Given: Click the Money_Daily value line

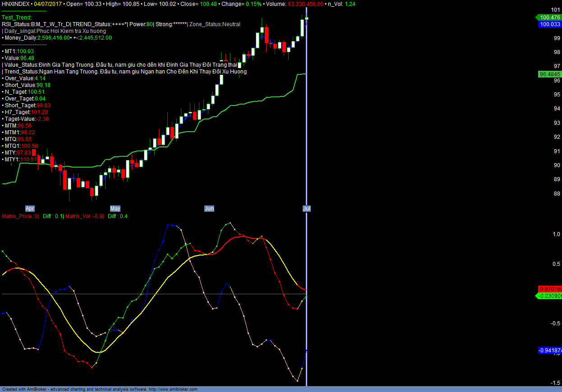Looking at the screenshot, I should (56, 38).
